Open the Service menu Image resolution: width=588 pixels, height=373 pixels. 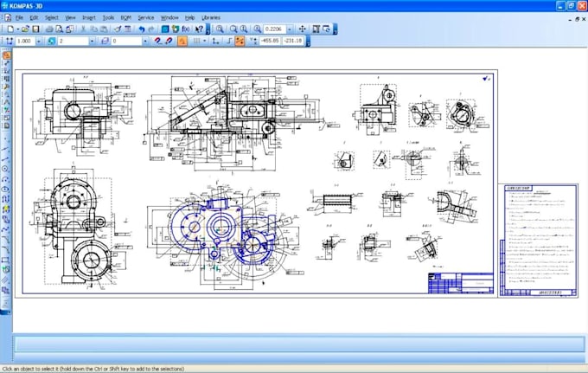click(x=146, y=17)
